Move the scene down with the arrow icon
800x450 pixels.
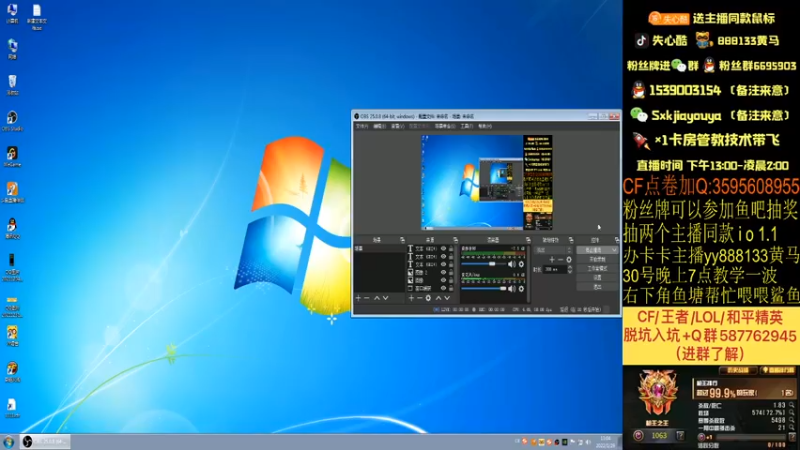click(x=386, y=298)
